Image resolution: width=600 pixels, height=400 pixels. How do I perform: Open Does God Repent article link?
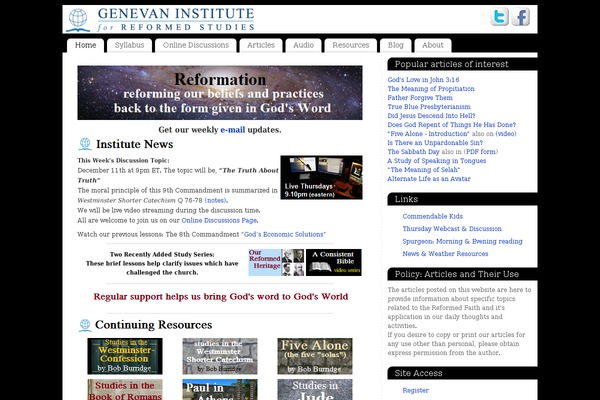[452, 125]
